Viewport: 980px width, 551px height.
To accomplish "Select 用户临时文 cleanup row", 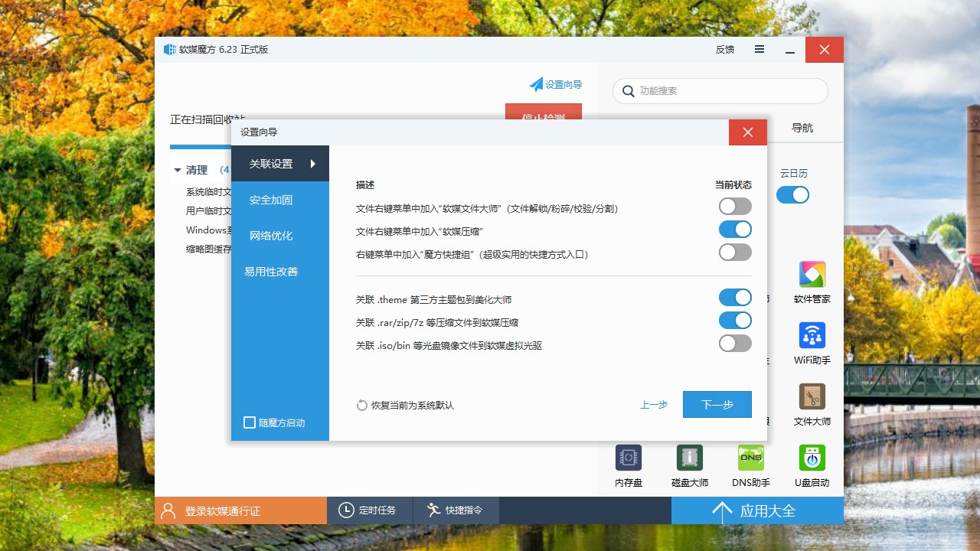I will (208, 211).
